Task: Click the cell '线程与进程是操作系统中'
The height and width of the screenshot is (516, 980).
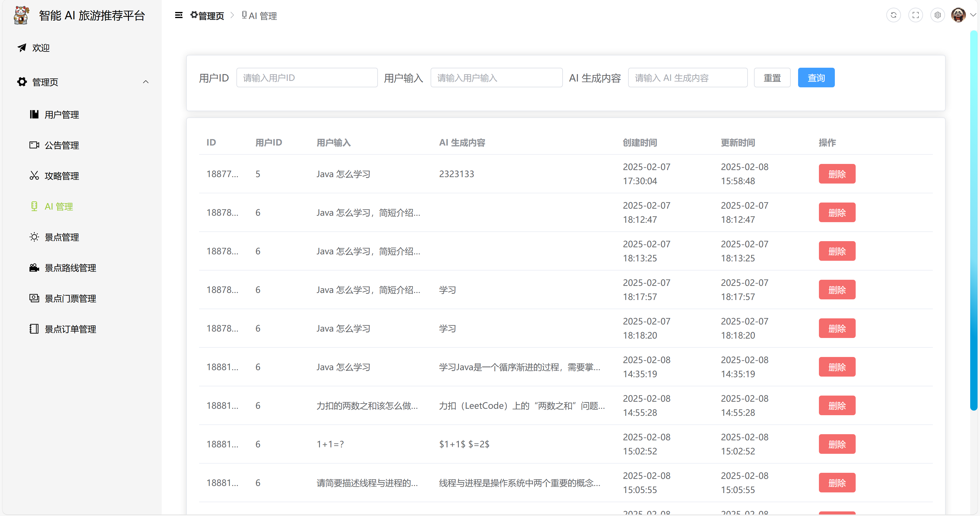Action: pos(519,483)
